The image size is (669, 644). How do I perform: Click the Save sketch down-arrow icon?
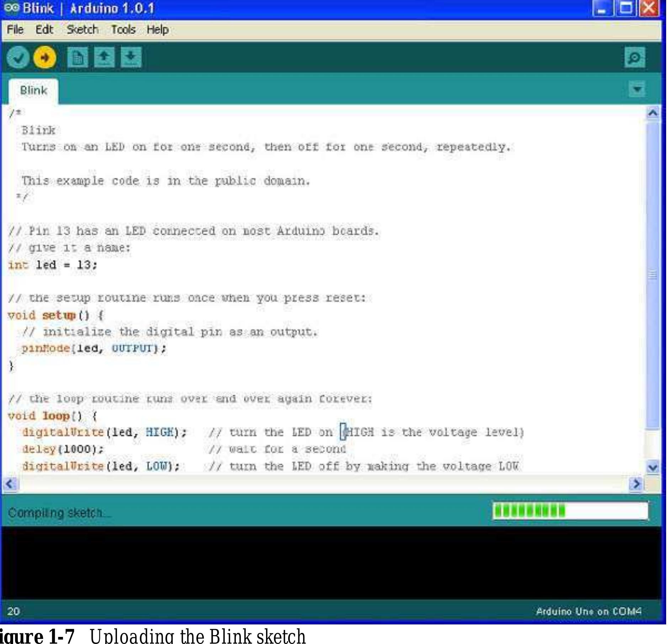point(131,57)
